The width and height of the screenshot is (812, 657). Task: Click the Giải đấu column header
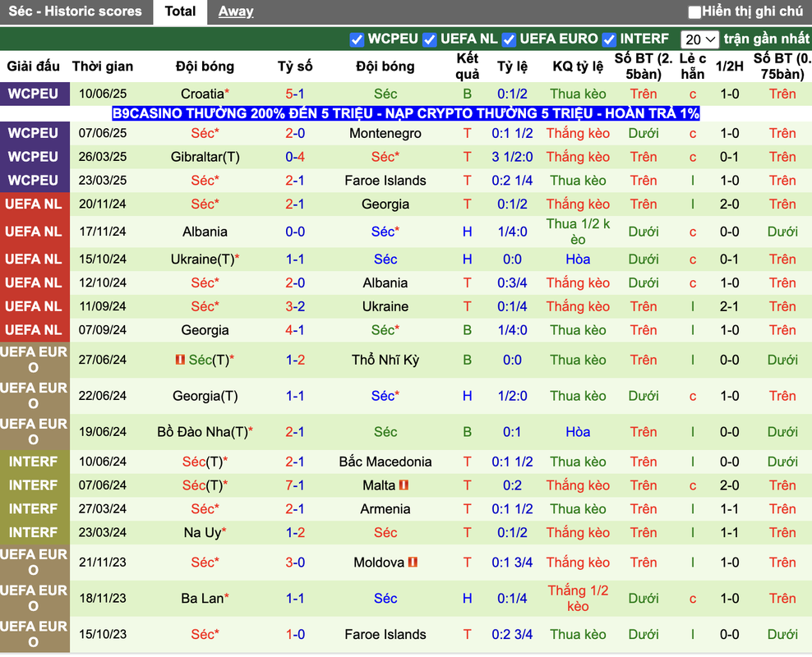pos(33,67)
